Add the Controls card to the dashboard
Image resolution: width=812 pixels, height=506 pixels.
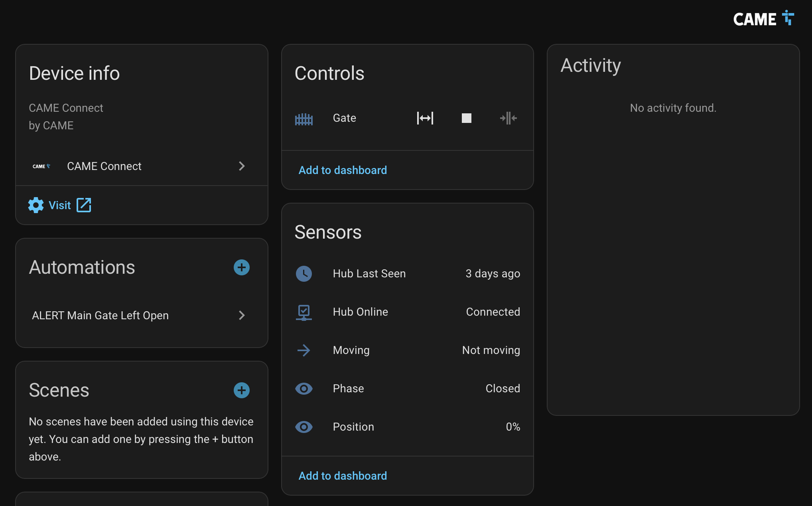[x=343, y=170]
